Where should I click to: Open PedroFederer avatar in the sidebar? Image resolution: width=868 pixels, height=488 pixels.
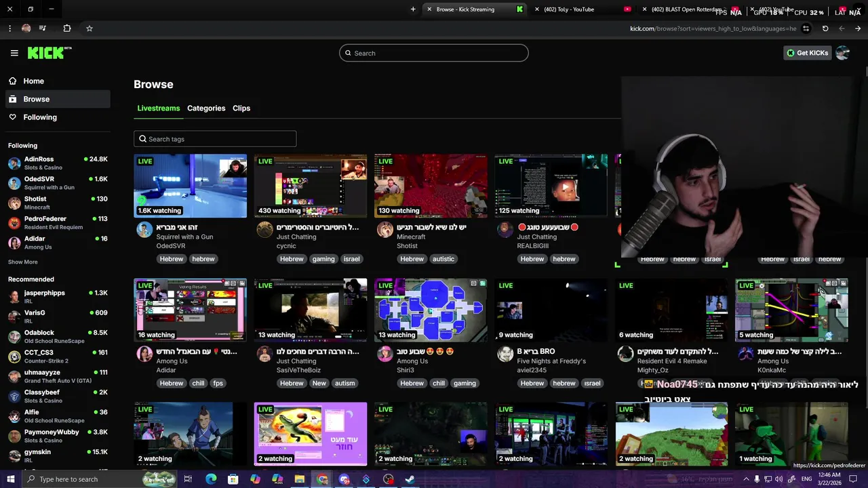click(14, 223)
